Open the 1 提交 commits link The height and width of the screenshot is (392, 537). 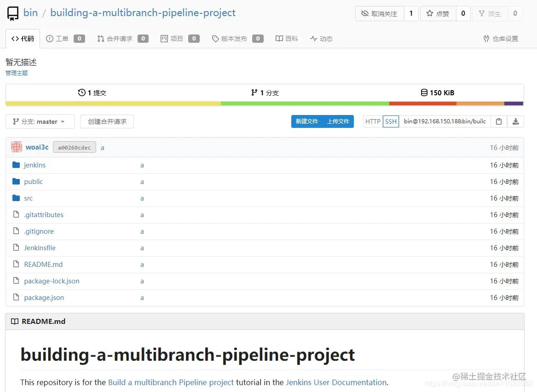point(92,92)
